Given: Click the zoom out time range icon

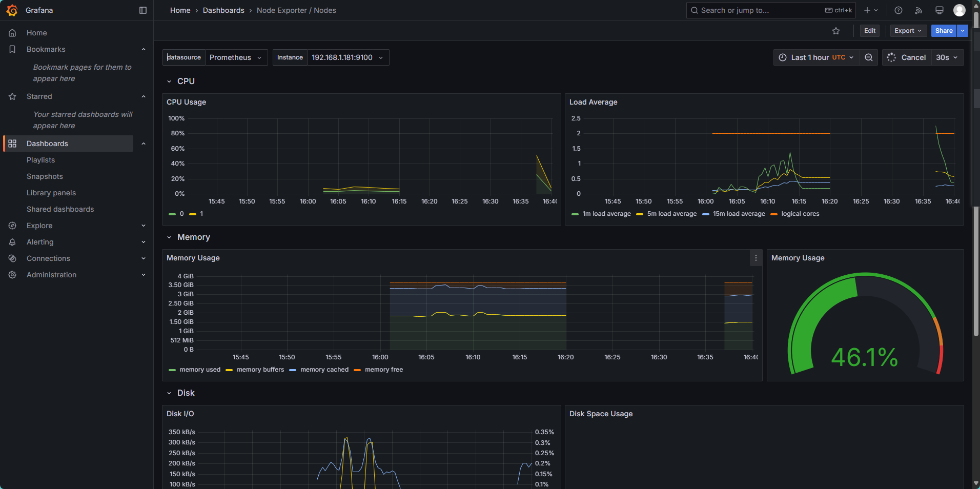Looking at the screenshot, I should (x=869, y=57).
